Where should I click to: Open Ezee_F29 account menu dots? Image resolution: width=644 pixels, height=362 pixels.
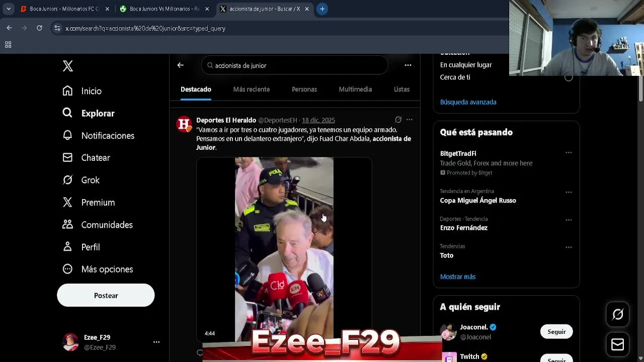coord(156,342)
